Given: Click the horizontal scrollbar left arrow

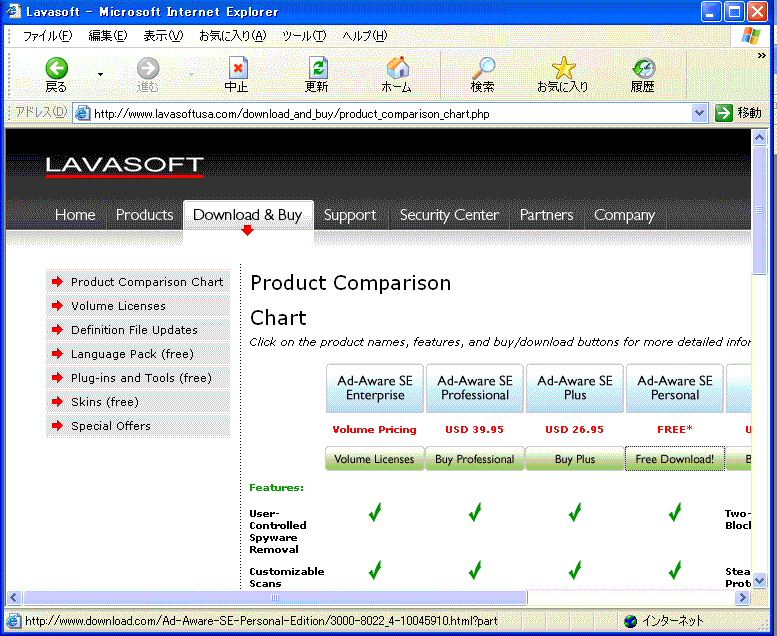Looking at the screenshot, I should [x=14, y=597].
